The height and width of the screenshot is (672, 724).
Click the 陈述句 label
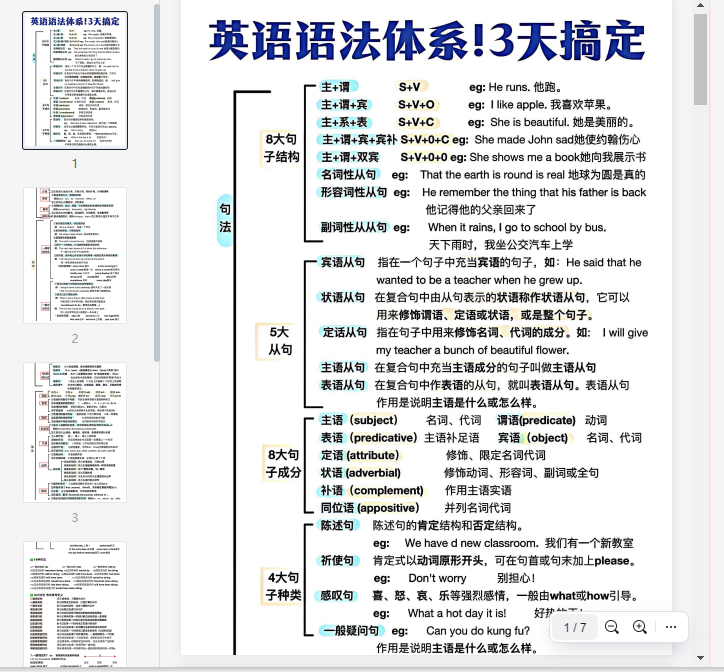pyautogui.click(x=338, y=526)
